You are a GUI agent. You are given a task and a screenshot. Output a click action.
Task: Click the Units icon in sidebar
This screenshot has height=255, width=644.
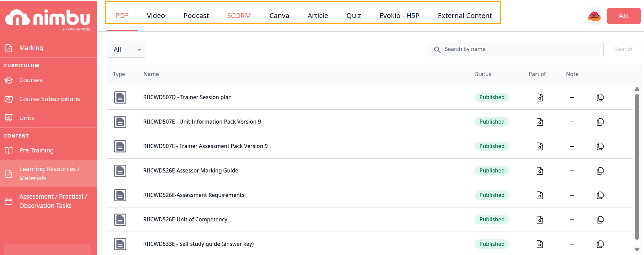[x=9, y=118]
